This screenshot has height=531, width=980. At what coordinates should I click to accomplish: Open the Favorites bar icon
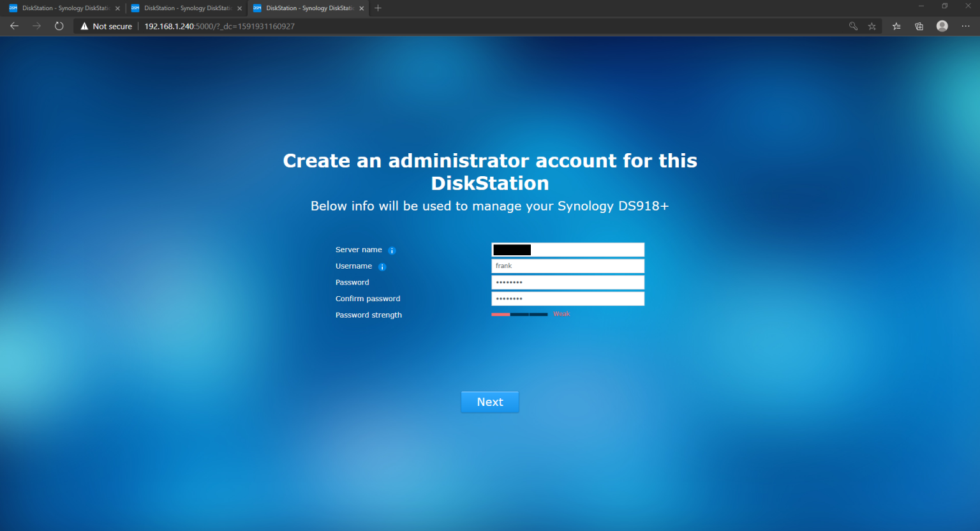point(896,26)
